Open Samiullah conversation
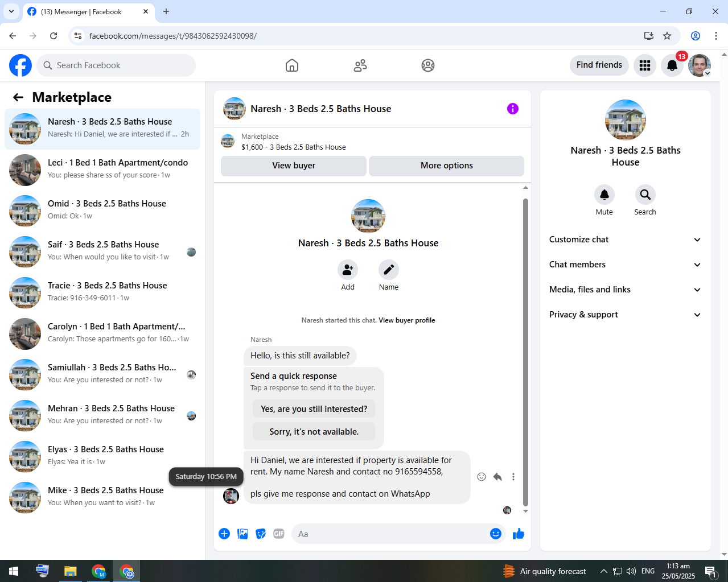This screenshot has height=582, width=728. click(102, 375)
